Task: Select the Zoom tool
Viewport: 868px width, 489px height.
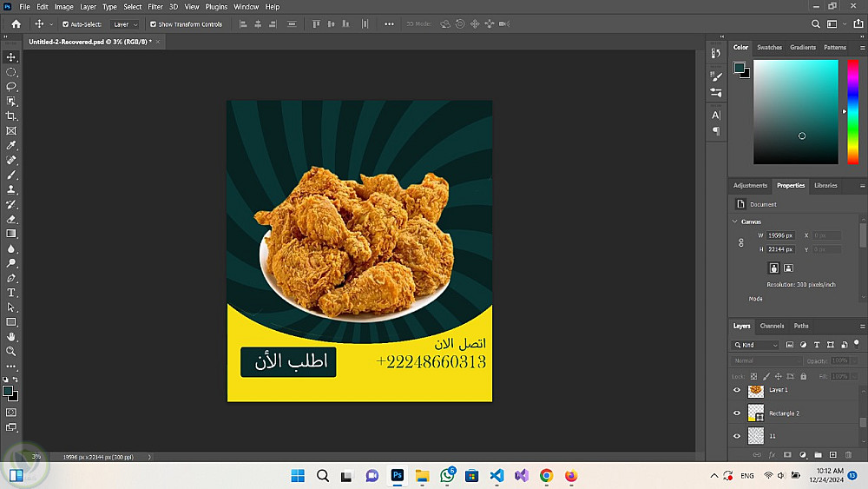Action: [x=11, y=351]
